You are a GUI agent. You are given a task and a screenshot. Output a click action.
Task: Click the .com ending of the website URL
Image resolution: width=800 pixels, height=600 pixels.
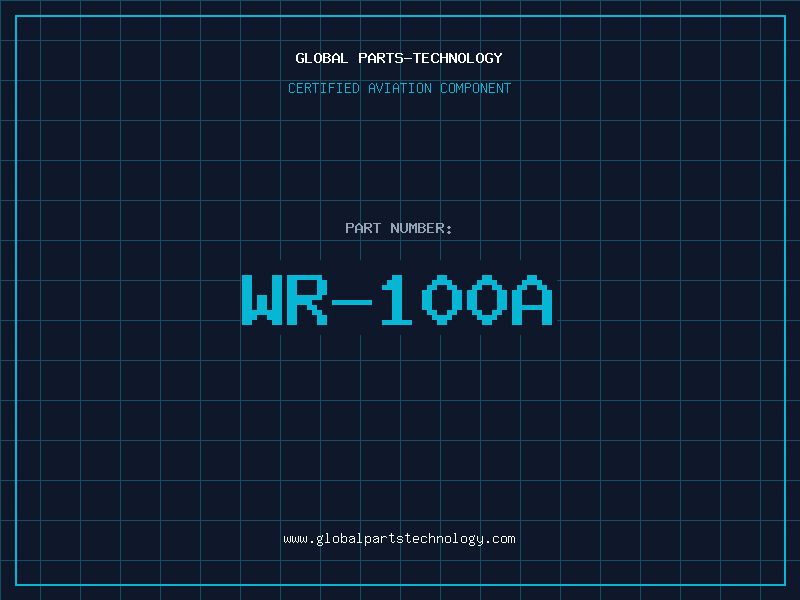501,538
